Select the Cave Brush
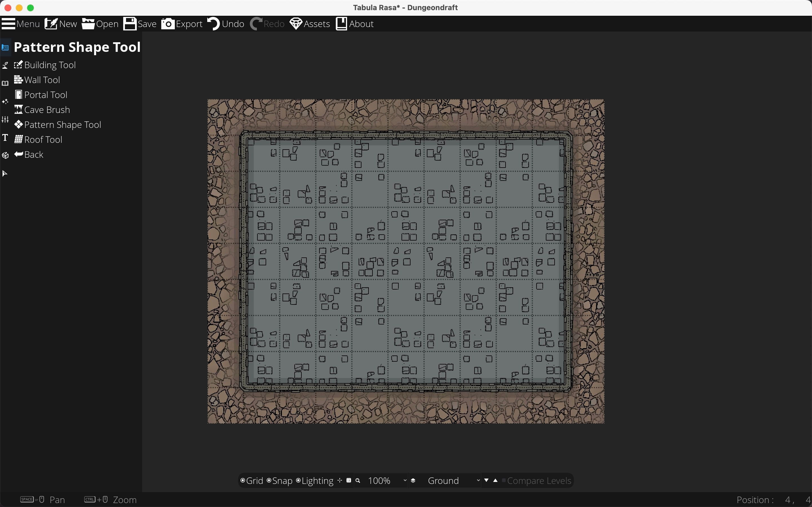This screenshot has height=507, width=812. pos(47,110)
